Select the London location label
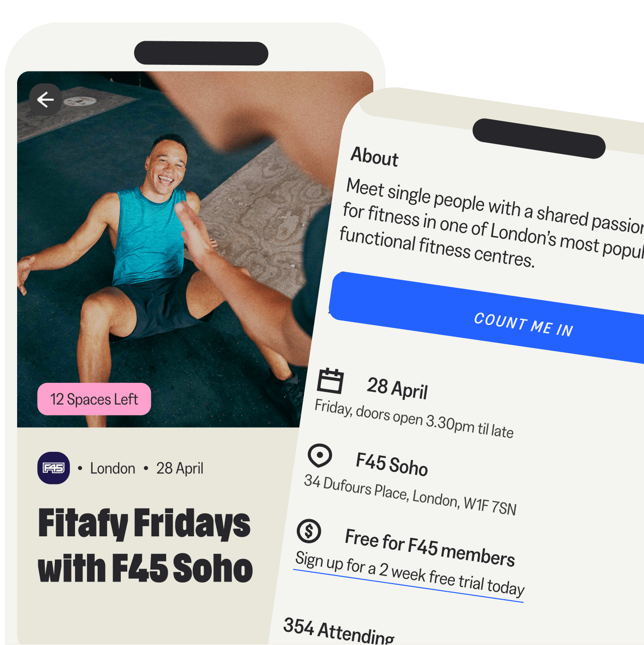This screenshot has width=644, height=645. click(x=113, y=468)
